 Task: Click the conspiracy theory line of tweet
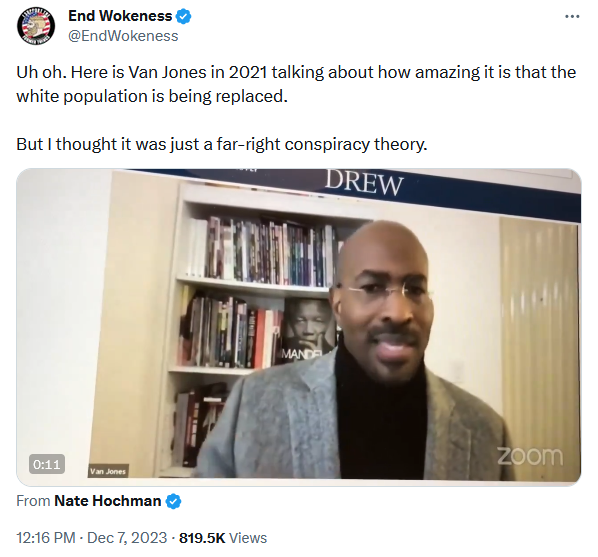[222, 145]
